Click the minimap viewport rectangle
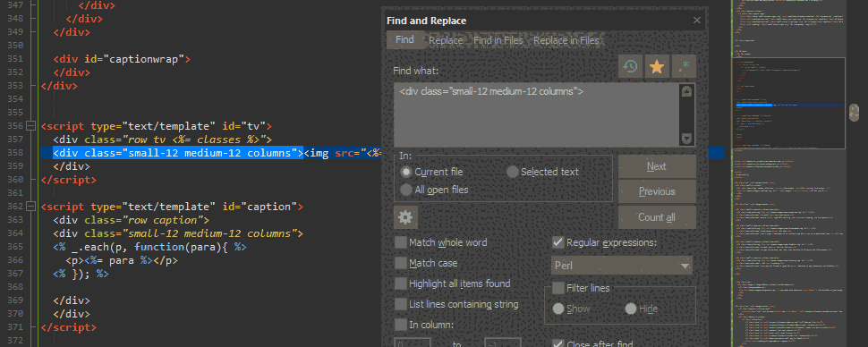Image resolution: width=868 pixels, height=347 pixels. coord(788,103)
